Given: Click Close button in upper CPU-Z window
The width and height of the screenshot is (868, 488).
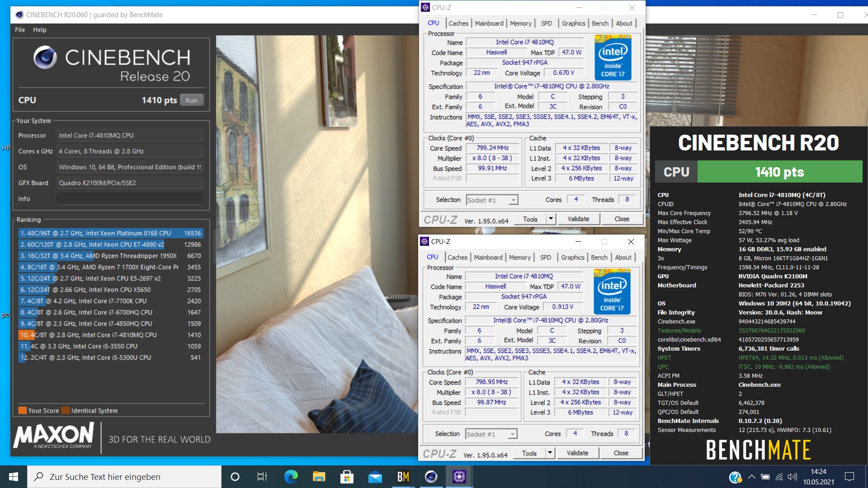Looking at the screenshot, I should click(x=622, y=219).
